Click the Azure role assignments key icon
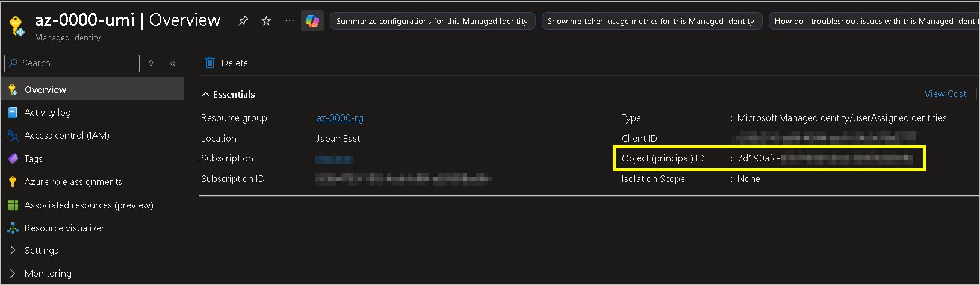This screenshot has width=980, height=285. (x=13, y=182)
